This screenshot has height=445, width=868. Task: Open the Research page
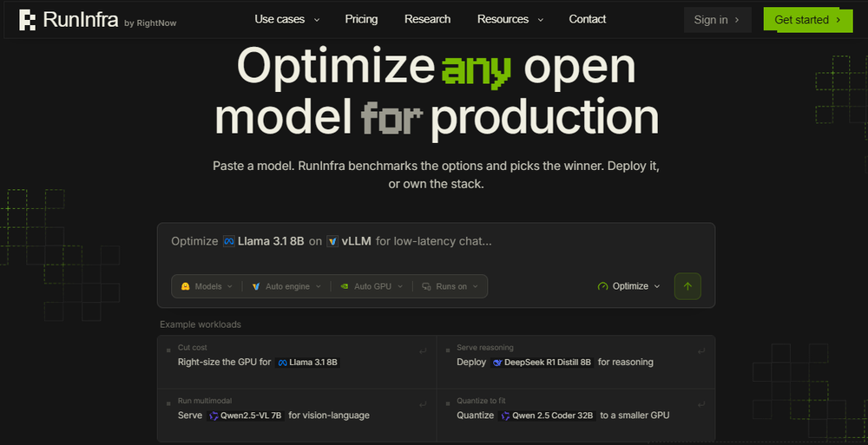click(x=427, y=19)
